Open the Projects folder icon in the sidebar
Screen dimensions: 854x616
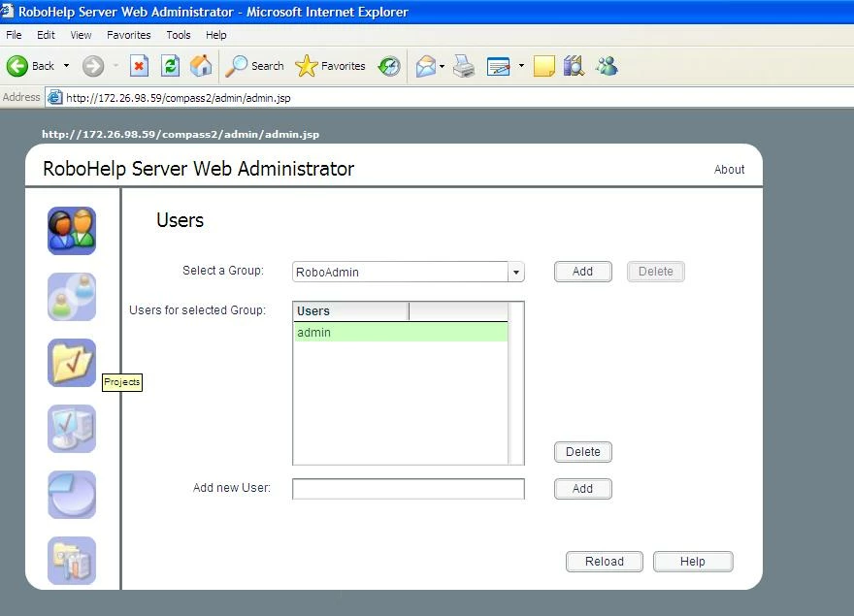[72, 363]
